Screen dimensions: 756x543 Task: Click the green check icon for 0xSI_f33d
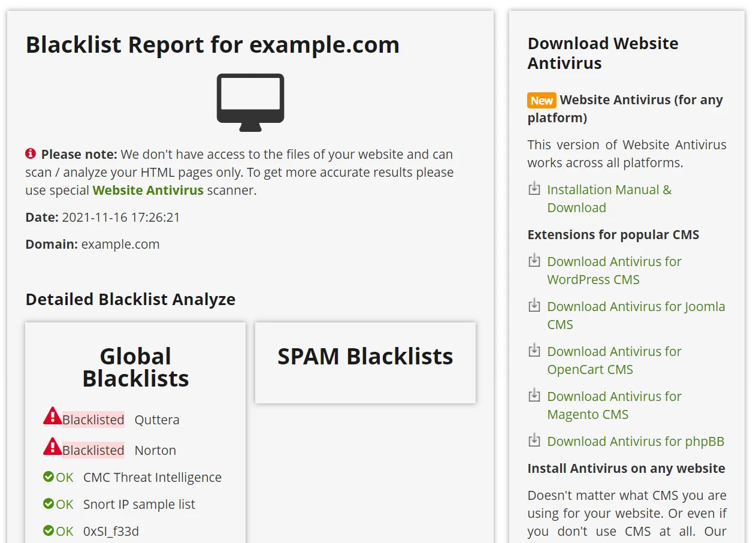click(49, 531)
